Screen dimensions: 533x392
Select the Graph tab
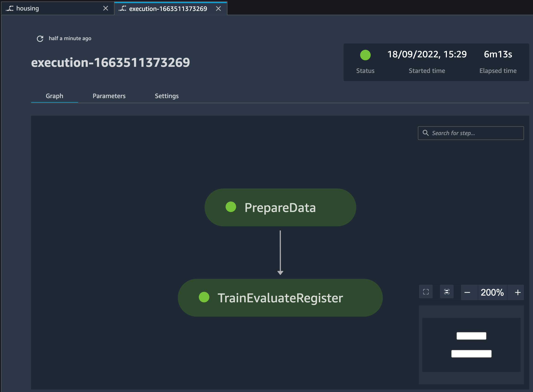54,96
